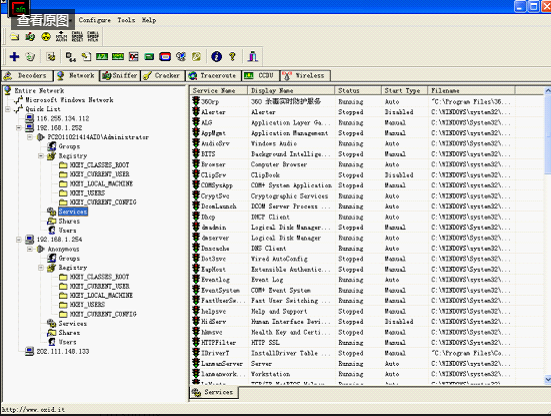Click the red-bordered token calculator icon

point(165,57)
